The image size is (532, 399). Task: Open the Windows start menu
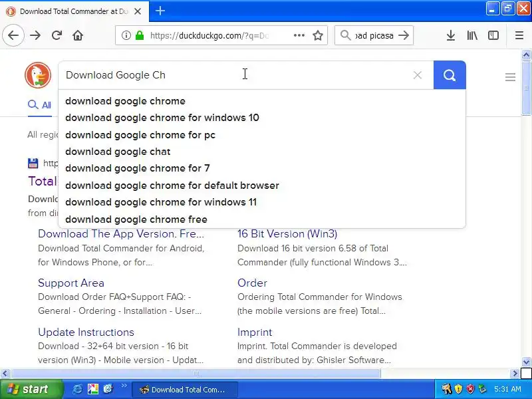point(32,389)
